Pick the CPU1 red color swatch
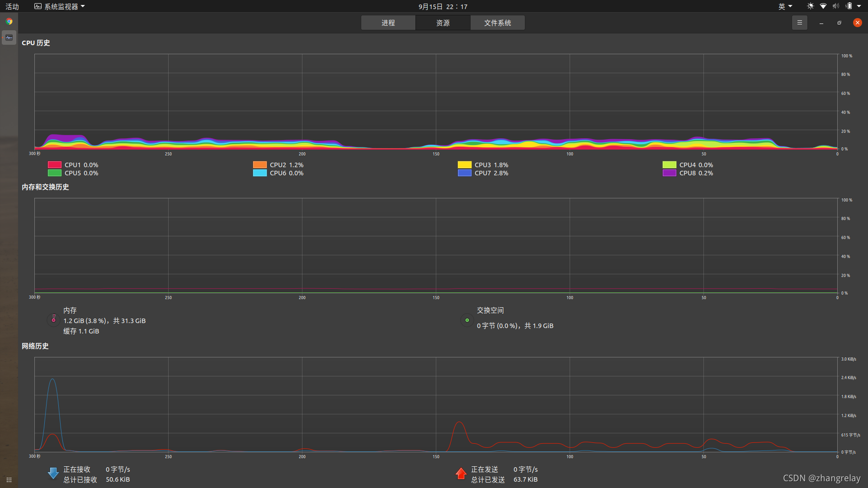The height and width of the screenshot is (488, 868). (55, 165)
